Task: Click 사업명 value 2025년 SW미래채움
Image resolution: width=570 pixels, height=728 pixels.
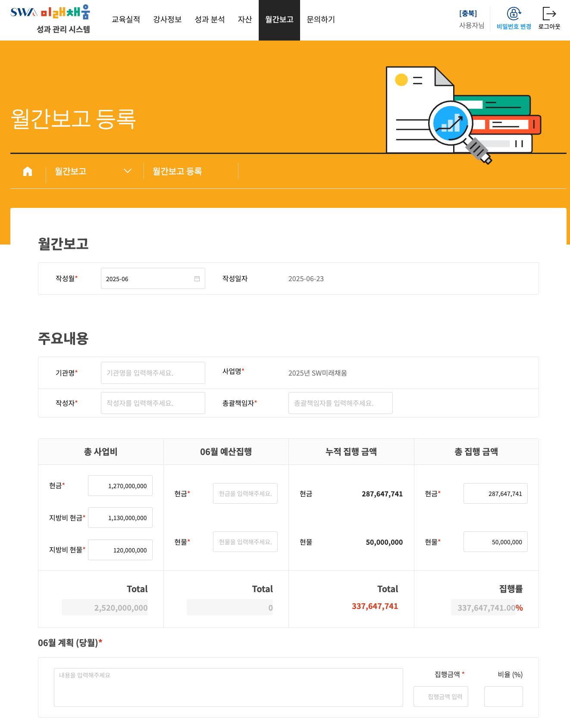Action: [x=318, y=373]
